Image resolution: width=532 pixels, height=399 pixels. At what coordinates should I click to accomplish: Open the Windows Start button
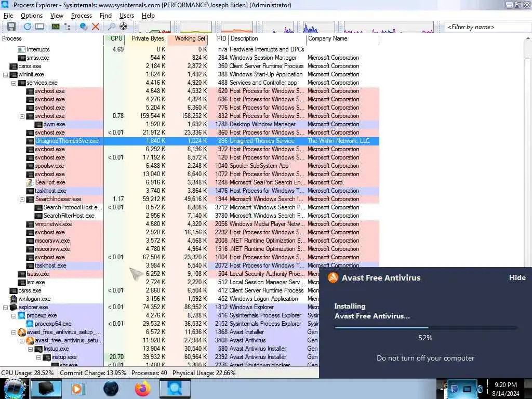click(14, 389)
